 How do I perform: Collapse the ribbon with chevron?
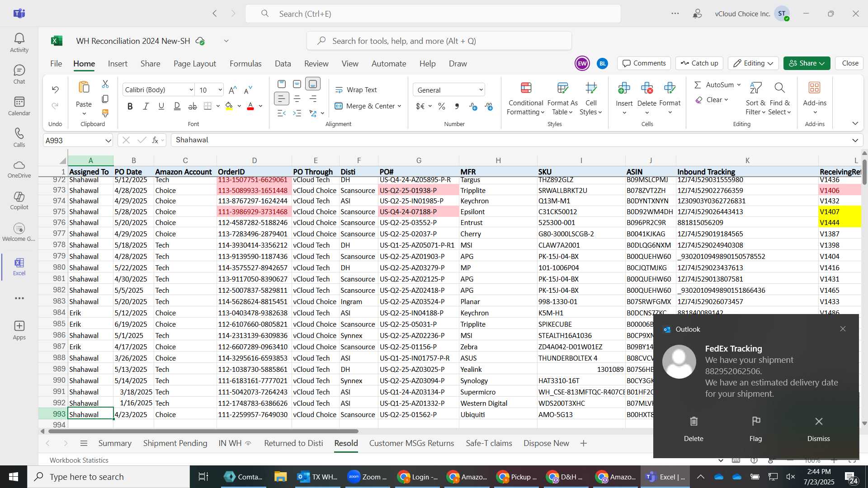coord(855,123)
